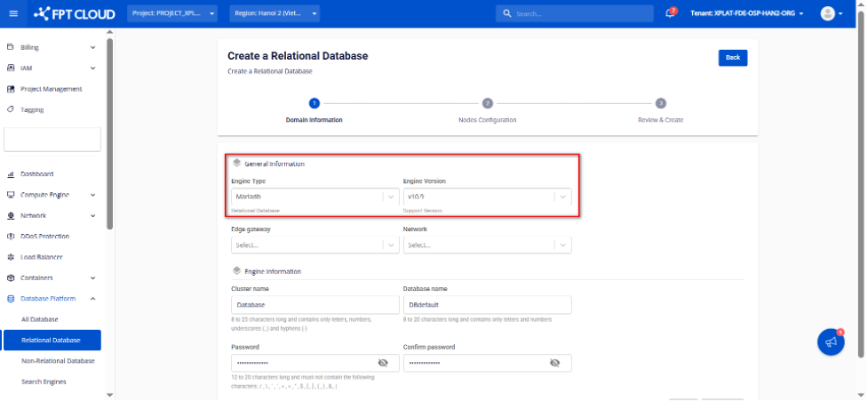Open the user profile avatar menu

(x=828, y=13)
